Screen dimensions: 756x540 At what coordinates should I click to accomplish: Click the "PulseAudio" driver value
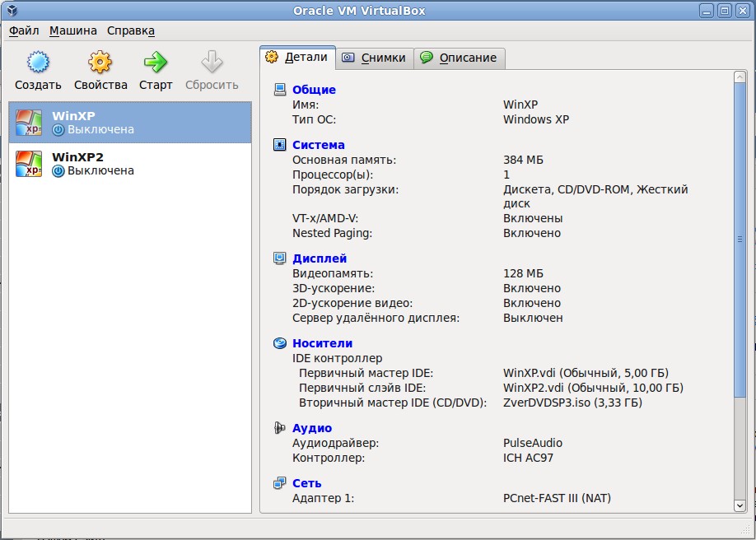[533, 443]
